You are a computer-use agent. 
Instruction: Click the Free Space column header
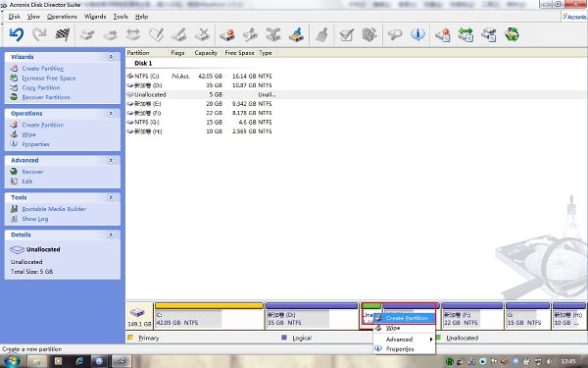click(x=240, y=53)
